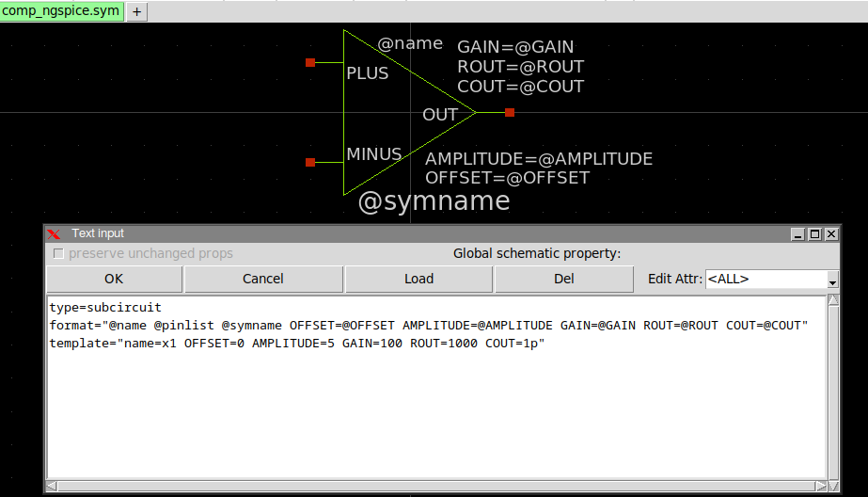Click vertical scrollbar up arrow in text area
This screenshot has width=868, height=497.
tap(832, 301)
